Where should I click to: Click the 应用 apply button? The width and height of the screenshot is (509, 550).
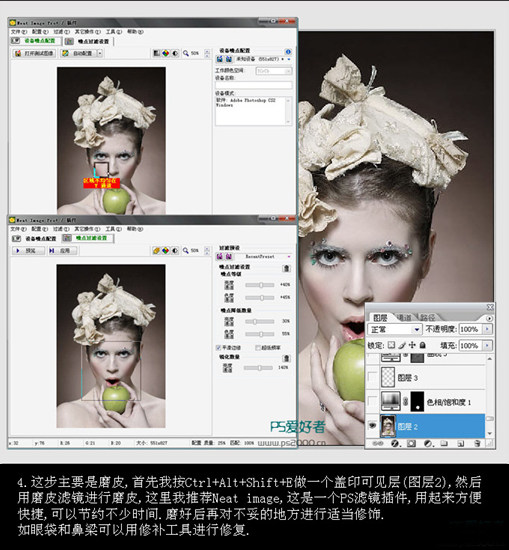[x=62, y=251]
